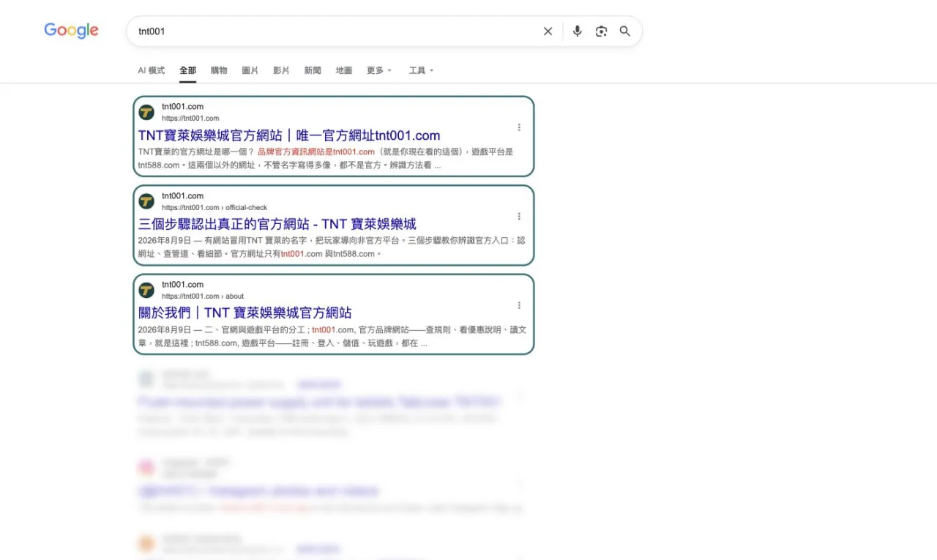
Task: Select the 全部 tab
Action: coord(188,70)
